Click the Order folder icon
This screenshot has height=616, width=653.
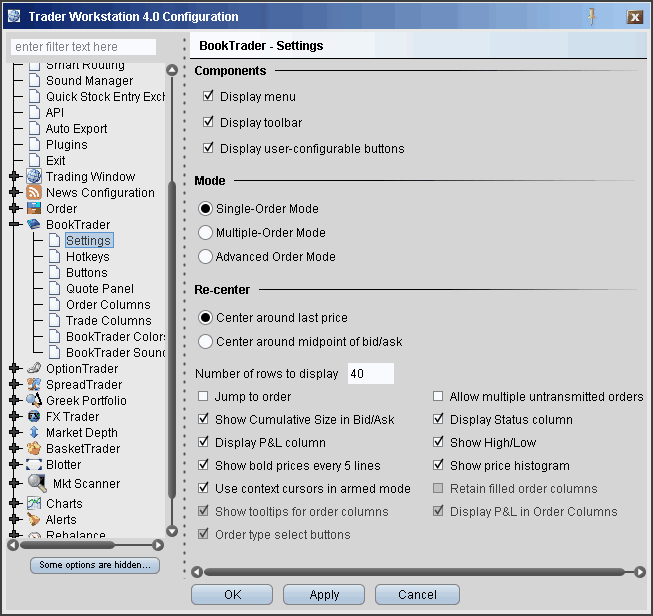(x=34, y=208)
